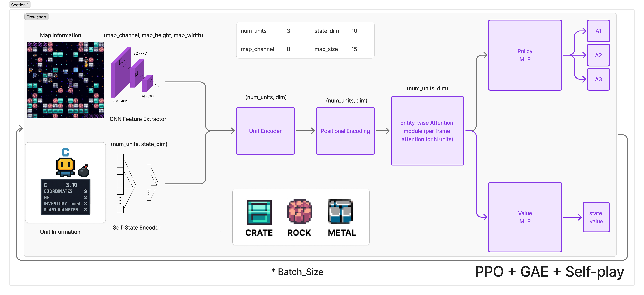This screenshot has height=295, width=644.
Task: Click the 64×7×7 dimension label
Action: click(x=147, y=96)
